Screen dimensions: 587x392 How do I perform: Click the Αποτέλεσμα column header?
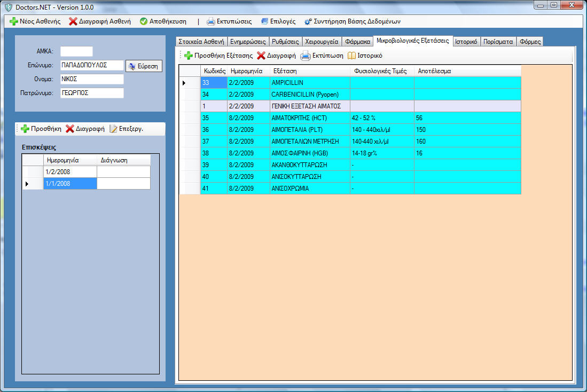[x=467, y=71]
